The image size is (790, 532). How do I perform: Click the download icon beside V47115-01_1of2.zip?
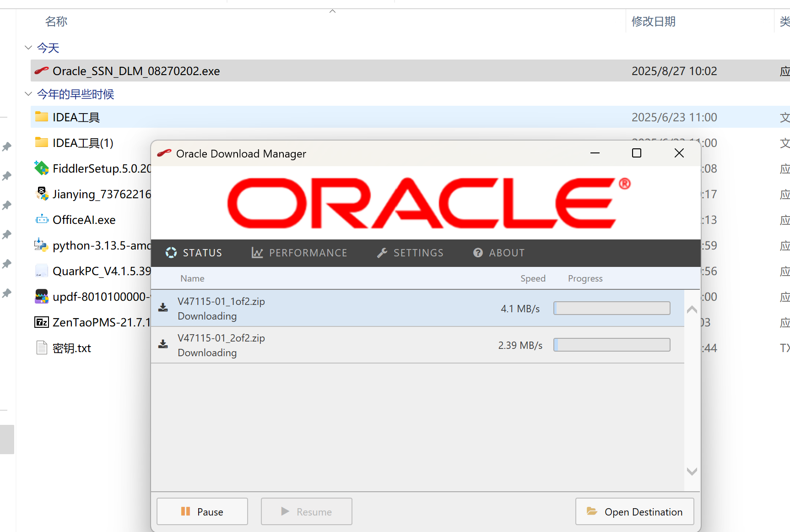163,307
